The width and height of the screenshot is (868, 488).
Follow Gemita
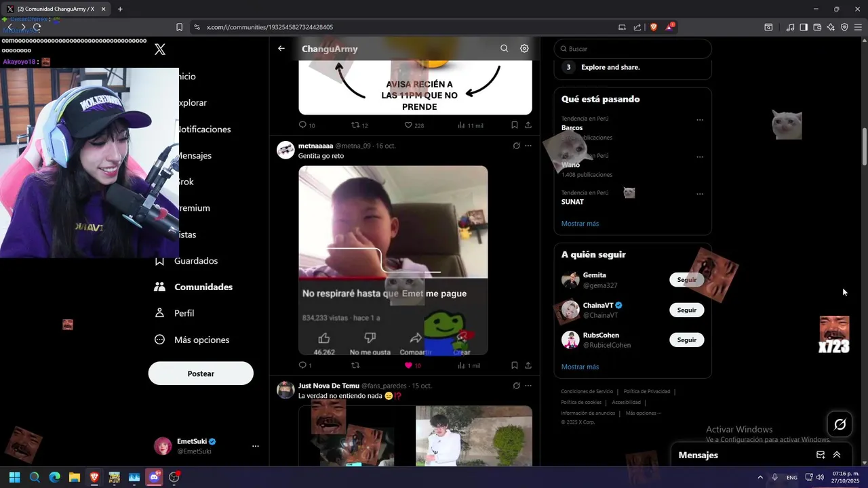[686, 279]
